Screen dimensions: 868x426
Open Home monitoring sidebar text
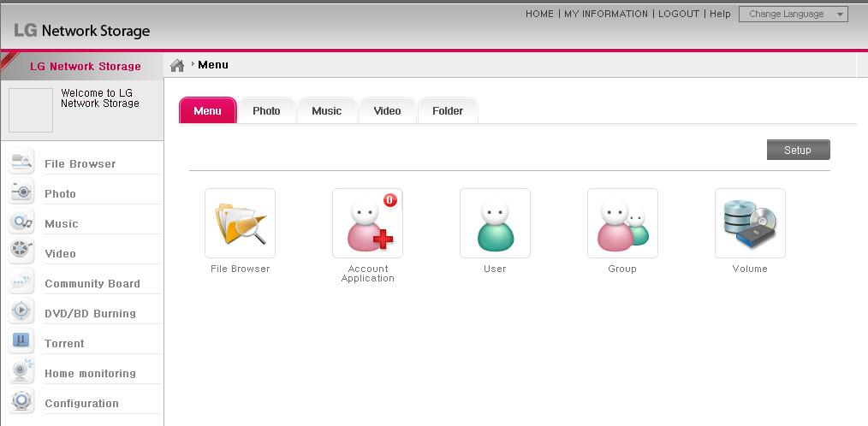point(90,373)
